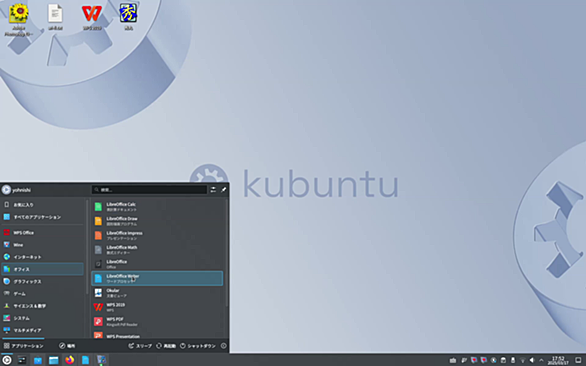The image size is (586, 366).
Task: Select the Office (オフィス) category
Action: click(43, 269)
